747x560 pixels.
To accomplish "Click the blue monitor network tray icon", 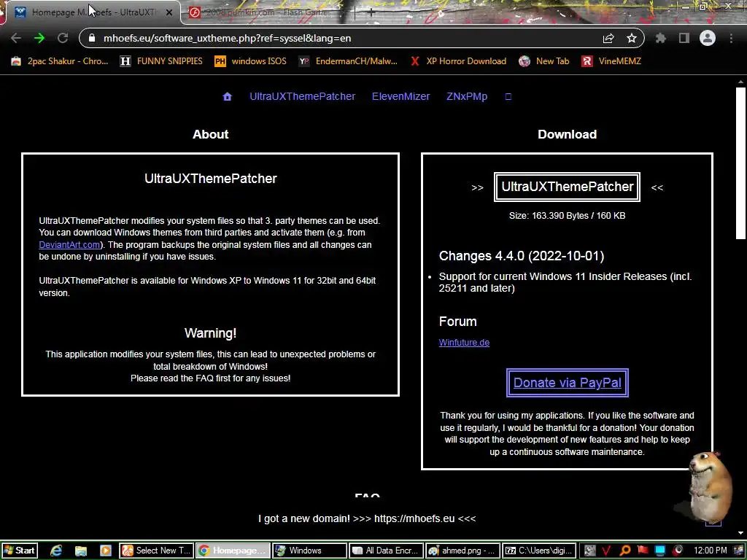I will pyautogui.click(x=660, y=551).
